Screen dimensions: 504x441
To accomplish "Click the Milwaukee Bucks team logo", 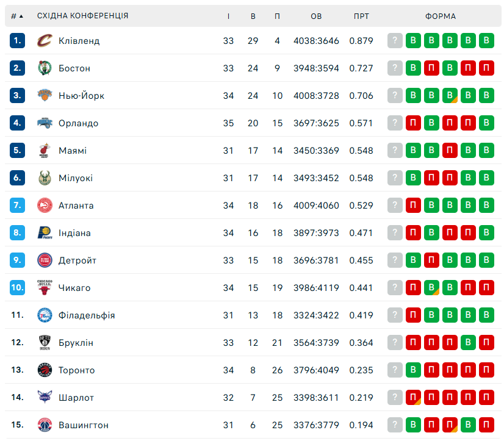I will 45,178.
